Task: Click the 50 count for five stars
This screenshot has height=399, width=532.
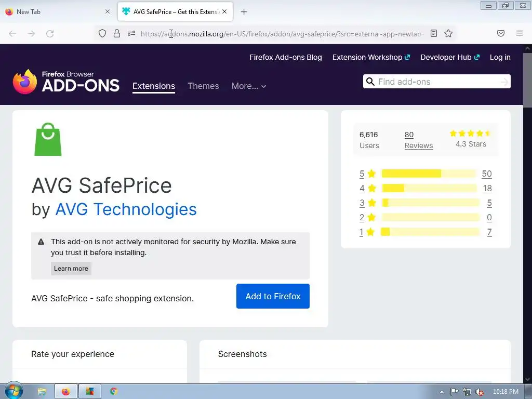Action: (x=487, y=174)
